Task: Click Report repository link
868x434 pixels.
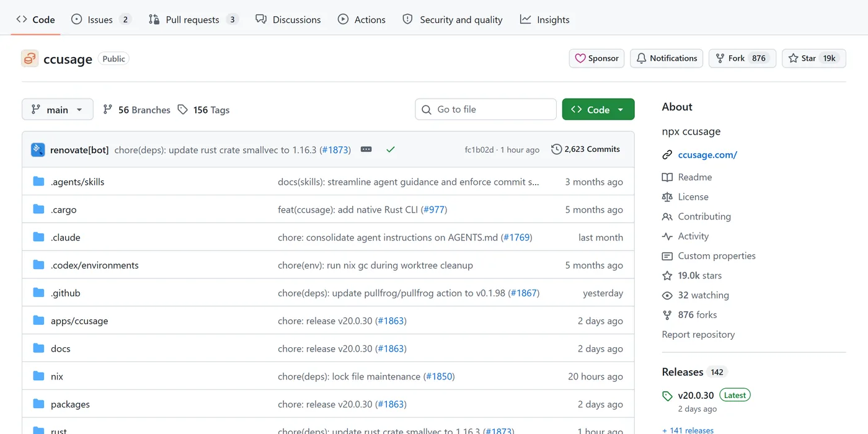Action: (x=698, y=335)
